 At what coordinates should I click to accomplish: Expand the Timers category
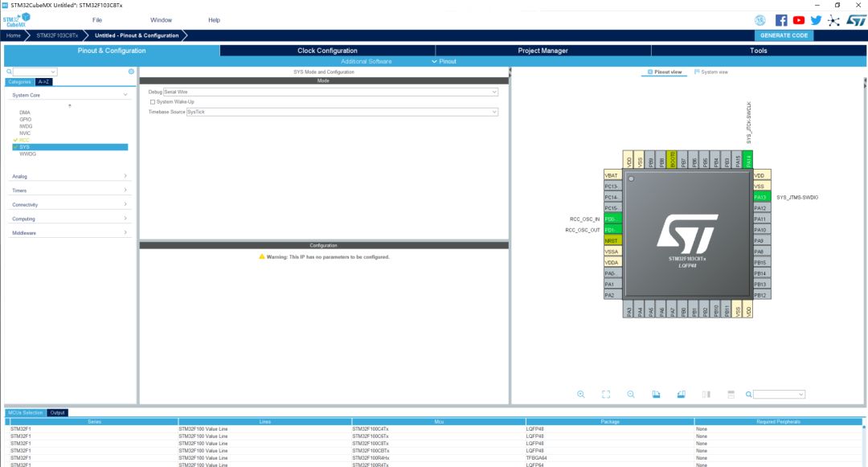(125, 190)
